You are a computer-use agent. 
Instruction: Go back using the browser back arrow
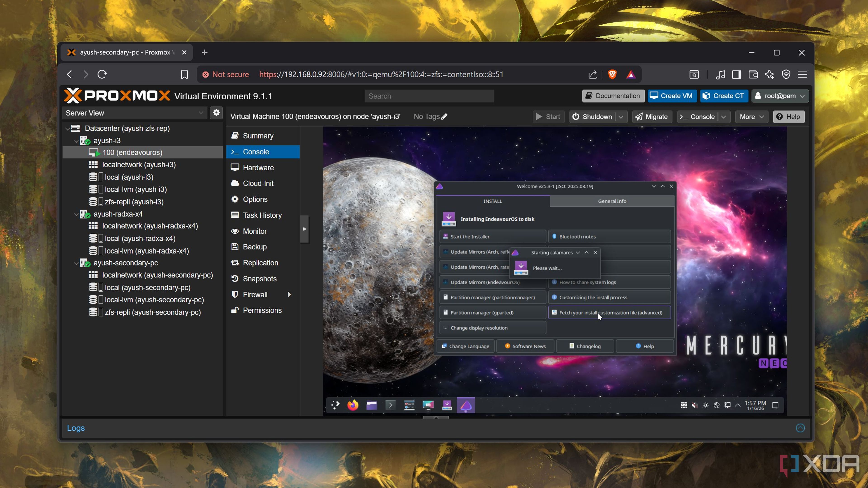point(70,74)
